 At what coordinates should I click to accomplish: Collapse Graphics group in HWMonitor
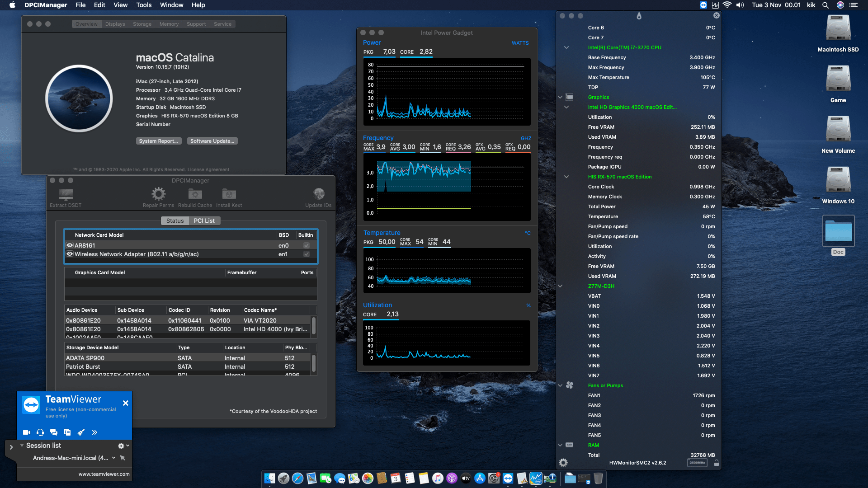click(x=560, y=97)
